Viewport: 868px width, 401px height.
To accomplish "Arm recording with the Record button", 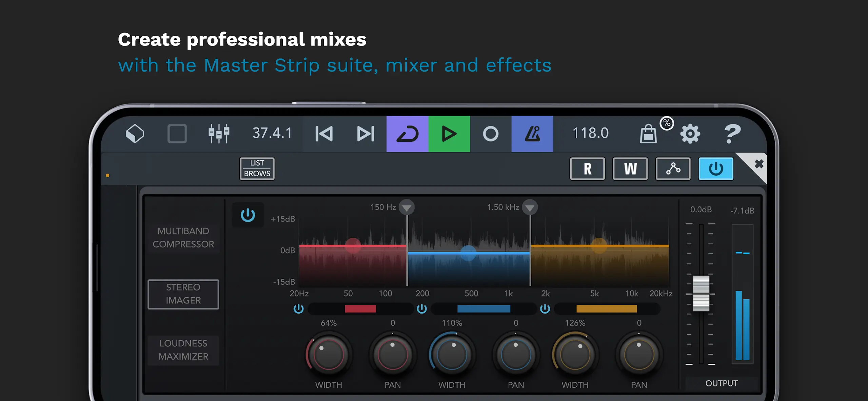I will [x=490, y=133].
